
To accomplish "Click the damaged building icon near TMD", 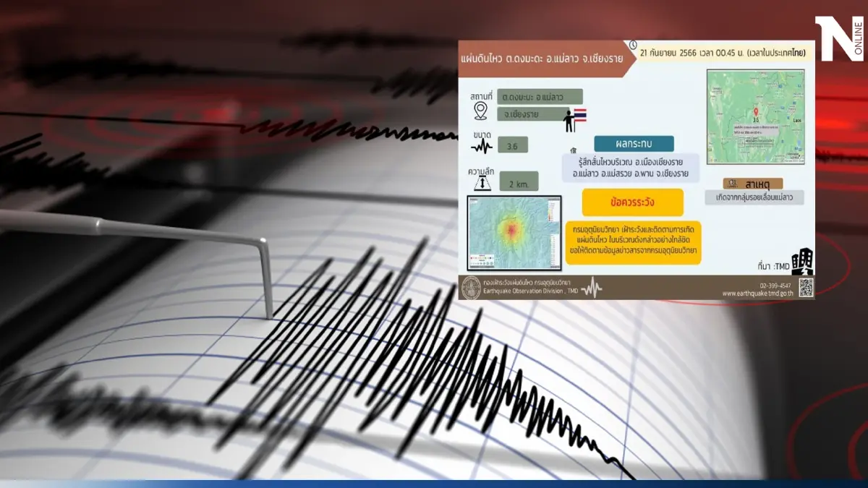I will coord(801,261).
